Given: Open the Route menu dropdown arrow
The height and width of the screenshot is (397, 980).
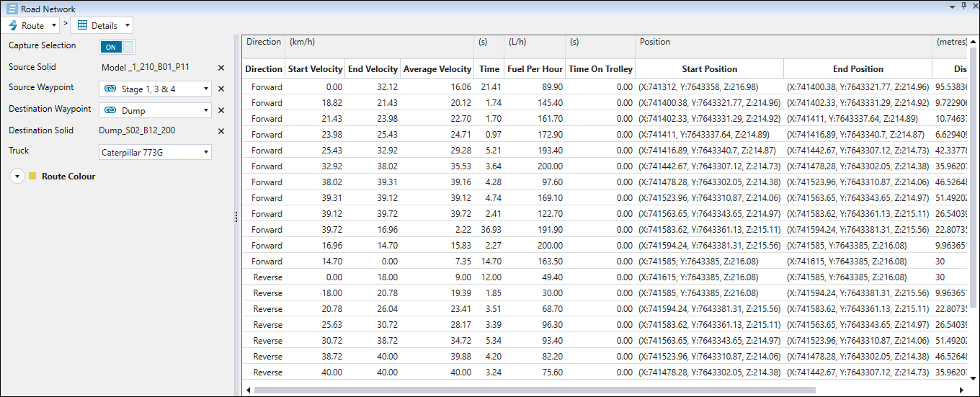Looking at the screenshot, I should [x=54, y=26].
